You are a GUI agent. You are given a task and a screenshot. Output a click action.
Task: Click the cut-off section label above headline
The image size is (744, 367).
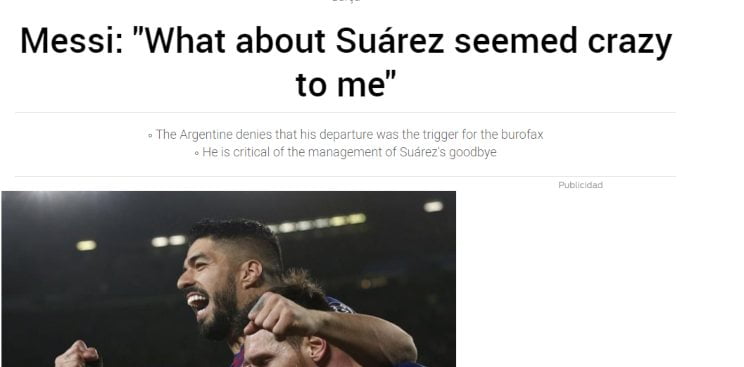346,1
